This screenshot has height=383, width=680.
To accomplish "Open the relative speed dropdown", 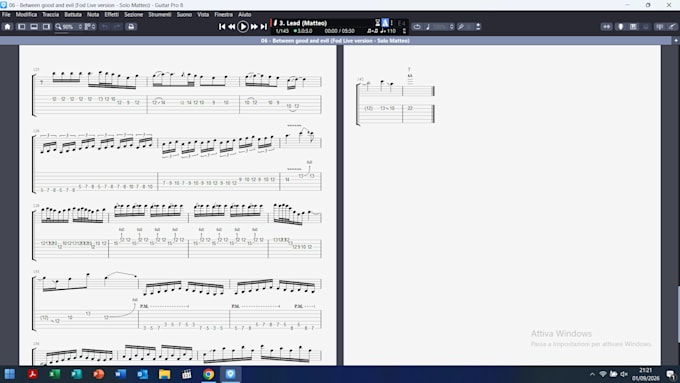I will [x=439, y=26].
